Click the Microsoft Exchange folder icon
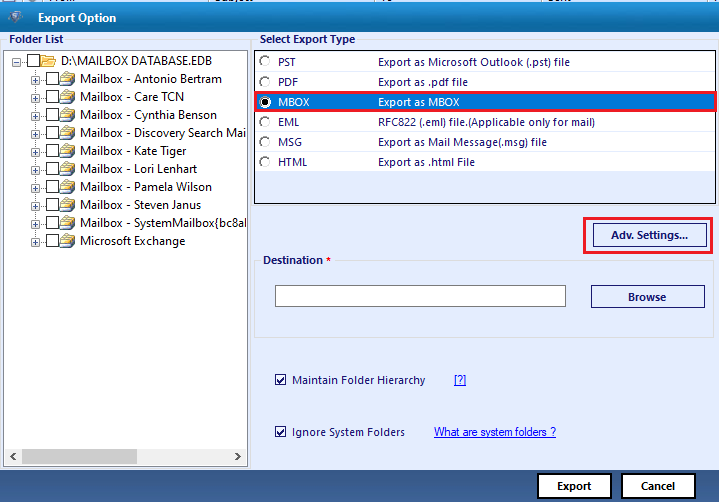The width and height of the screenshot is (719, 503). (x=67, y=241)
